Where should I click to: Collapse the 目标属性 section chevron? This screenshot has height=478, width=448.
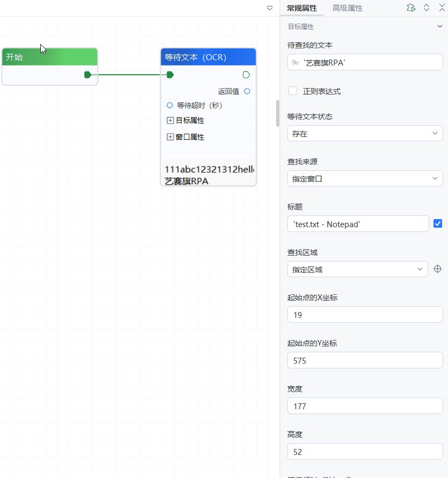pos(439,26)
